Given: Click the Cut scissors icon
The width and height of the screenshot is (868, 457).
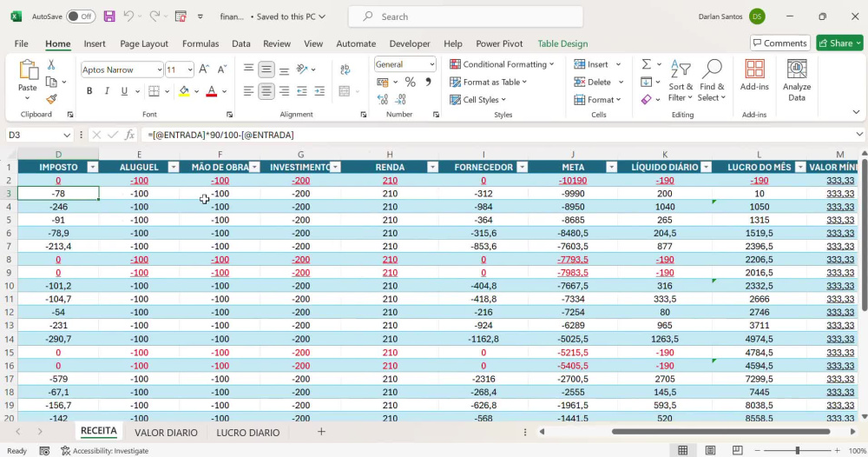Looking at the screenshot, I should pyautogui.click(x=51, y=65).
